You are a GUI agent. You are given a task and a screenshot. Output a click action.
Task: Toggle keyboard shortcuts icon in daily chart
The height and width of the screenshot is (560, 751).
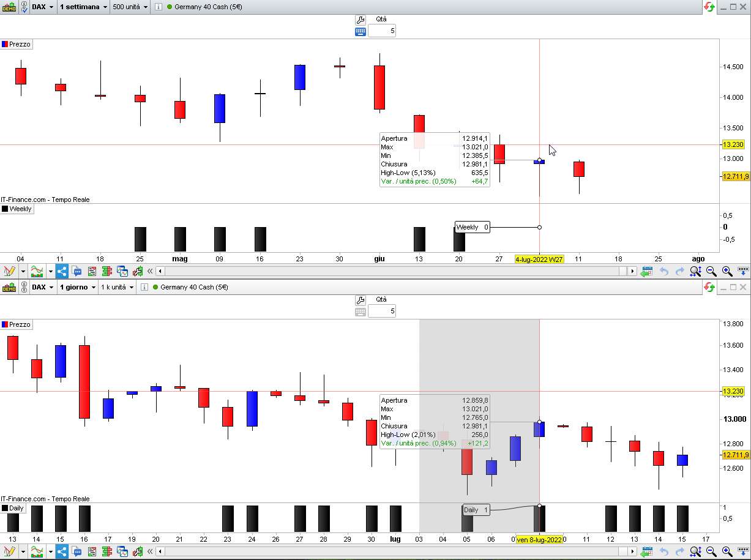tap(361, 312)
